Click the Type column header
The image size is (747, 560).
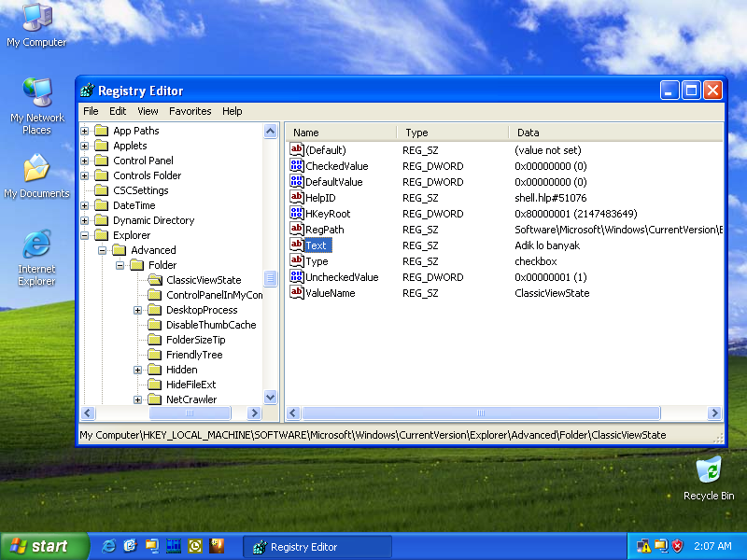[x=453, y=133]
